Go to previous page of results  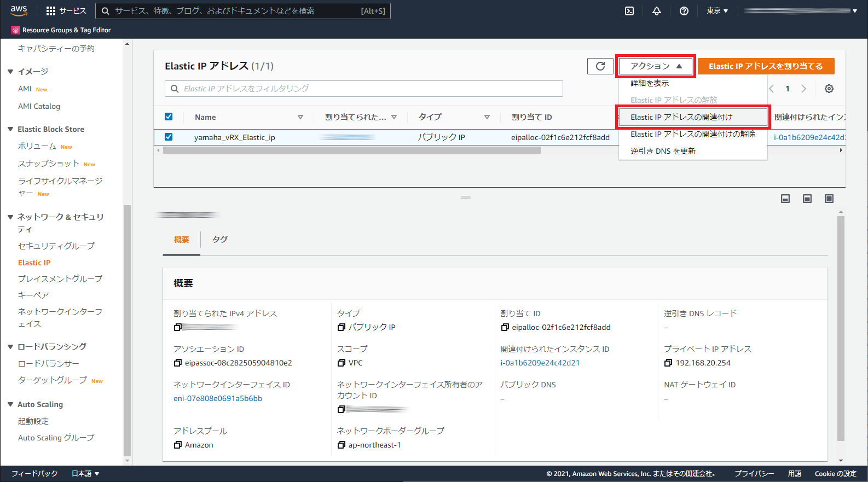772,89
